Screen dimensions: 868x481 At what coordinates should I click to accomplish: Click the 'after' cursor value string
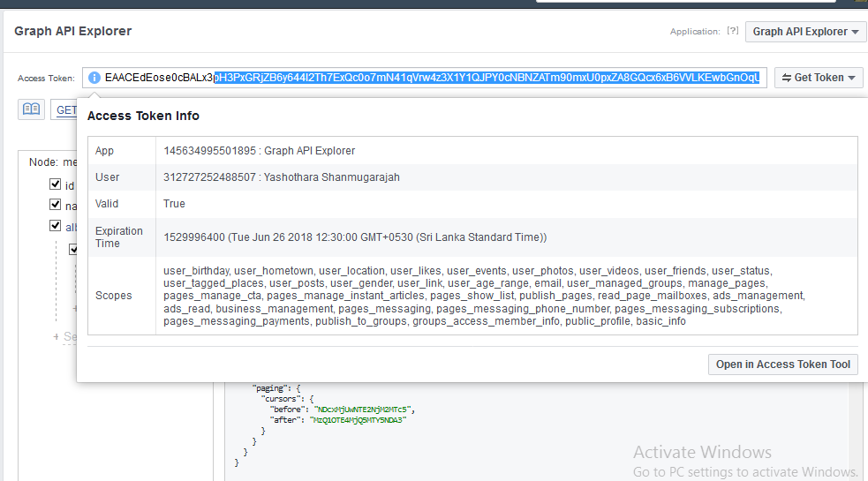[x=359, y=420]
